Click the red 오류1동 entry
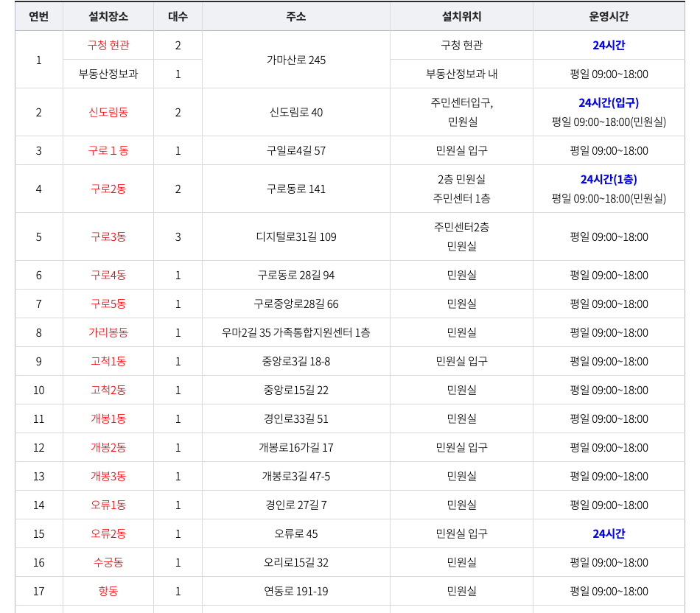The height and width of the screenshot is (613, 700). pyautogui.click(x=108, y=505)
